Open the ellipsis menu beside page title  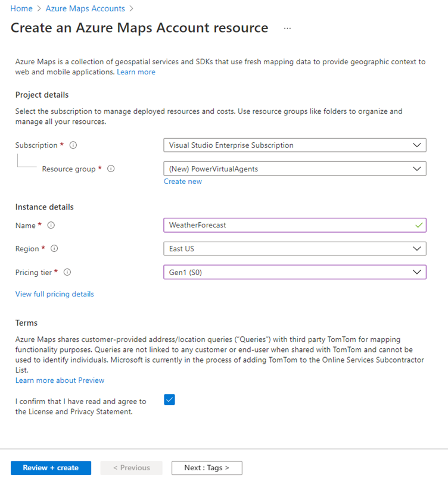(287, 28)
